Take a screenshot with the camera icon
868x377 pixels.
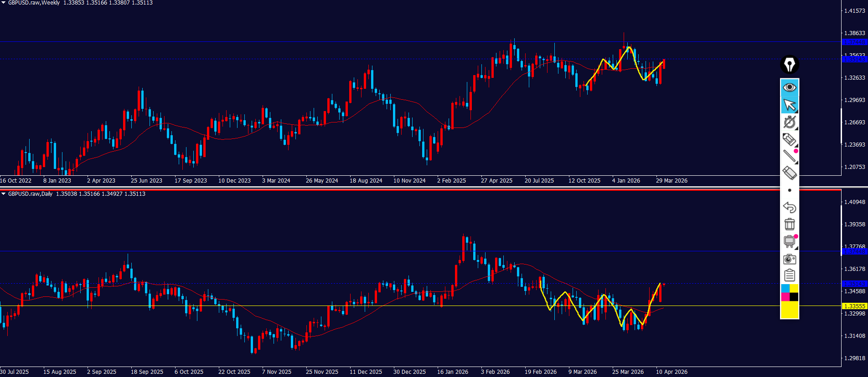(x=790, y=259)
